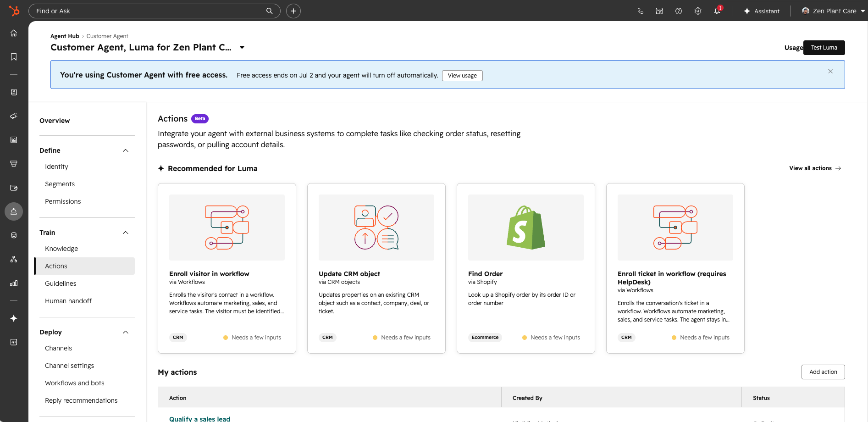
Task: Click the Usage link
Action: coord(793,48)
